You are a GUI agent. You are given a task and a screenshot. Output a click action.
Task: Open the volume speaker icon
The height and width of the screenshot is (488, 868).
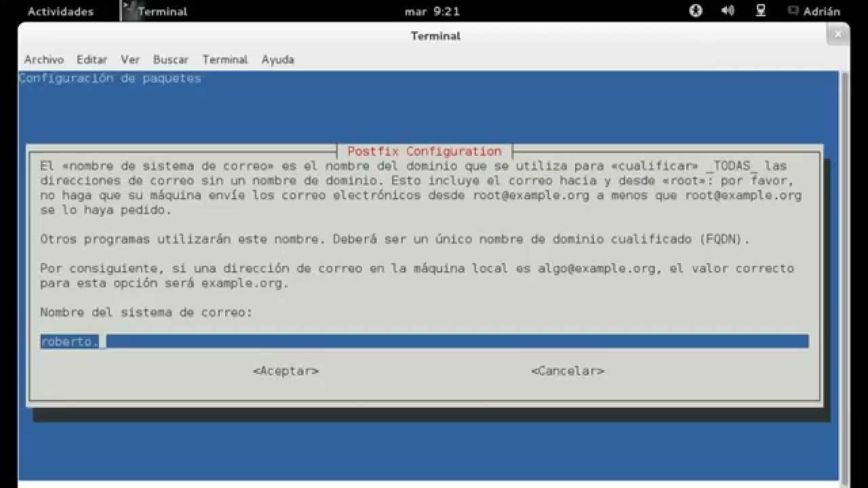point(728,11)
